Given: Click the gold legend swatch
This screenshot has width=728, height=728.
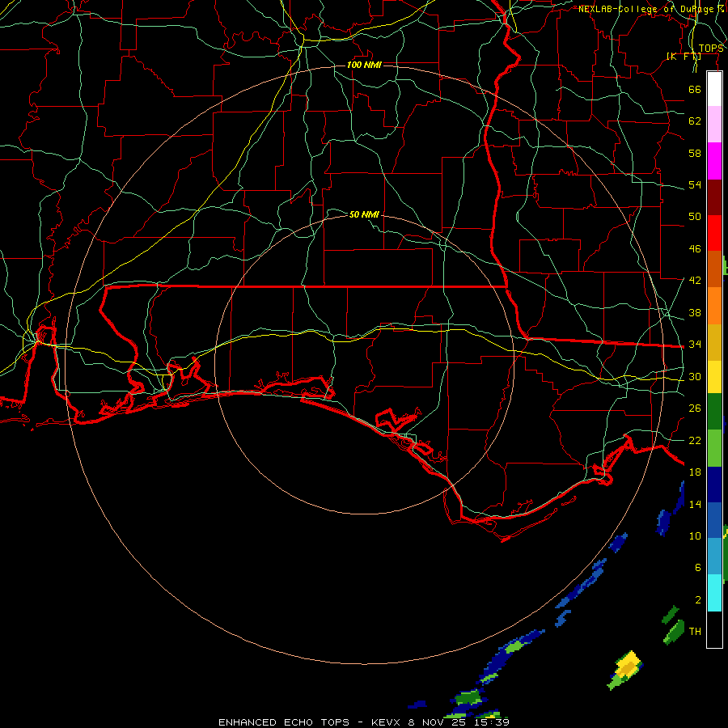Looking at the screenshot, I should click(714, 342).
